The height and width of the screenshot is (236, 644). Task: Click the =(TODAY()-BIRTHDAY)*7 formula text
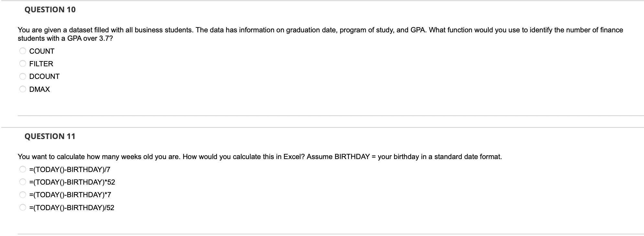70,195
